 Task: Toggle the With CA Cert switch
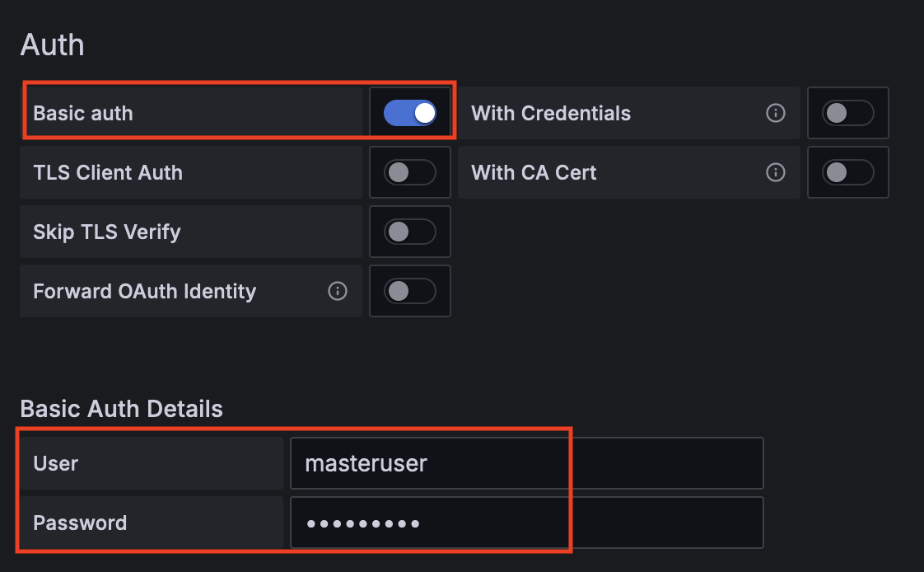(848, 172)
